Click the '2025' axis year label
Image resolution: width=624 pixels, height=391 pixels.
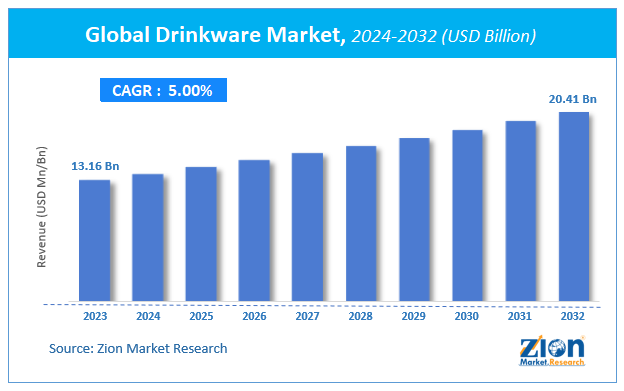[x=201, y=316]
